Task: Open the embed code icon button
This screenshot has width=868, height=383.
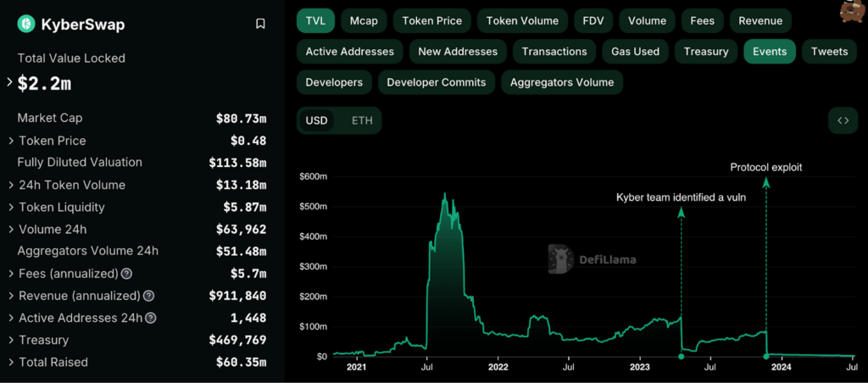Action: (843, 120)
